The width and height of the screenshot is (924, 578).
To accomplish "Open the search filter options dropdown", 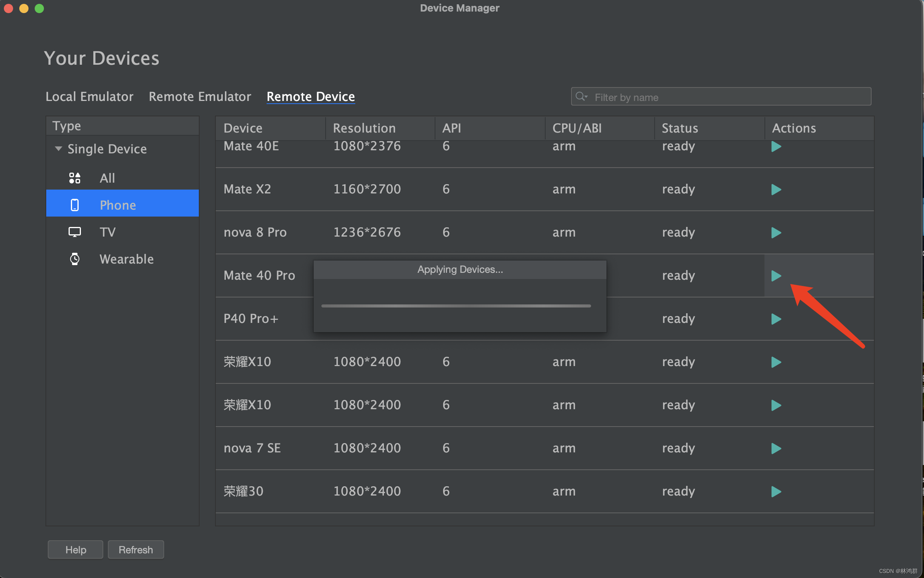I will (x=581, y=97).
